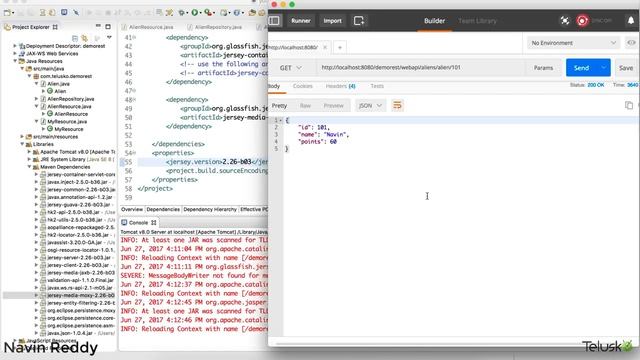Copy the response body to clipboard
This screenshot has height=360, width=640.
tap(629, 105)
